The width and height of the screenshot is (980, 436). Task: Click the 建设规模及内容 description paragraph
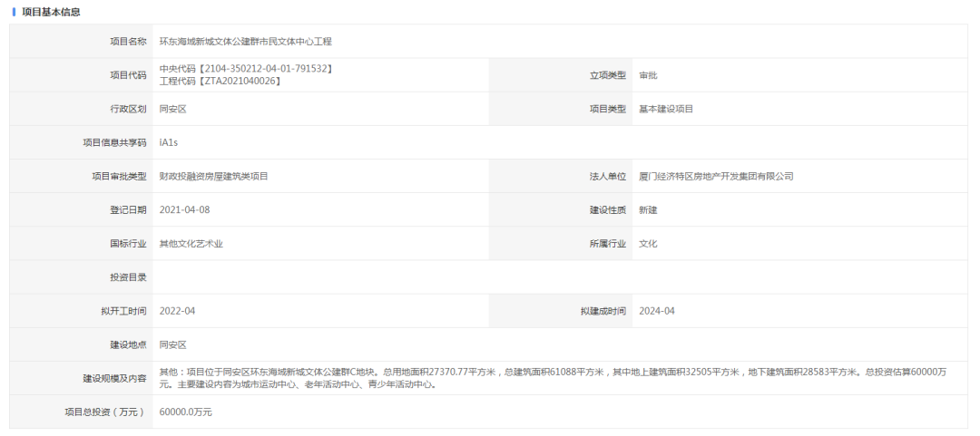click(x=554, y=379)
